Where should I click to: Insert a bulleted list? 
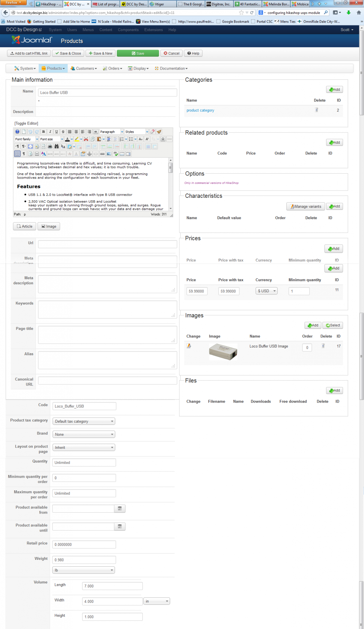pos(131,139)
